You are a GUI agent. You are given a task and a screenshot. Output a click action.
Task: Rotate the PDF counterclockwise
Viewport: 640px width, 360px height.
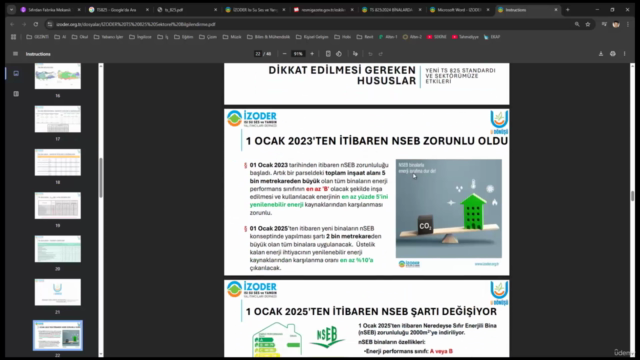[x=339, y=54]
